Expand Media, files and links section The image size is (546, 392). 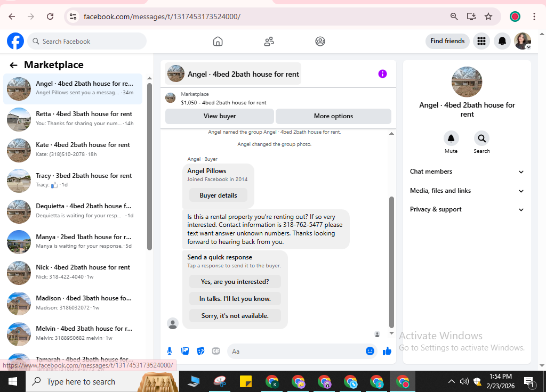(x=467, y=191)
